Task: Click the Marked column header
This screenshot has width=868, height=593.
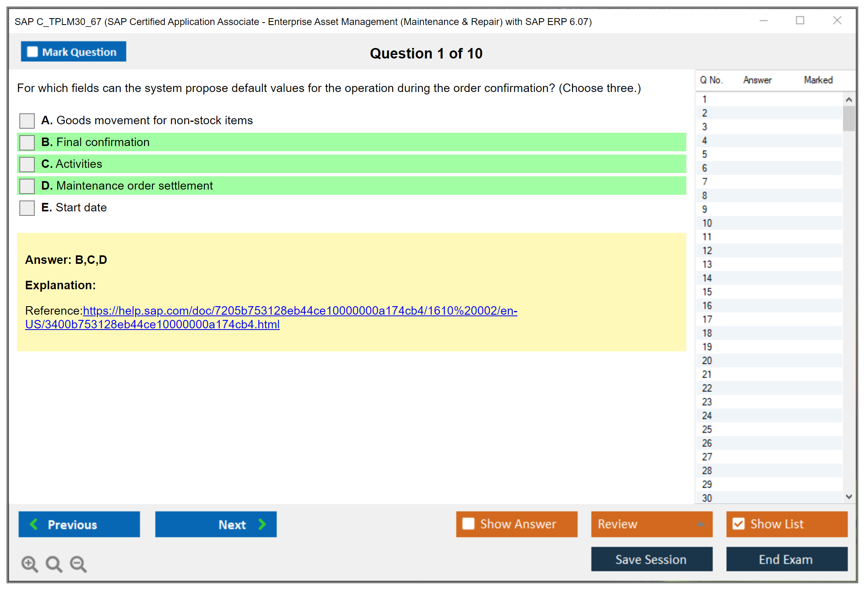Action: 818,80
